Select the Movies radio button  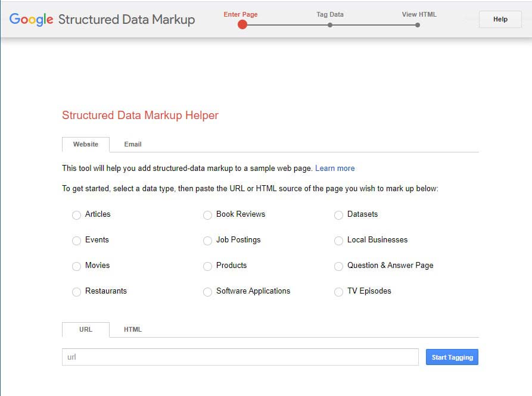(x=76, y=266)
